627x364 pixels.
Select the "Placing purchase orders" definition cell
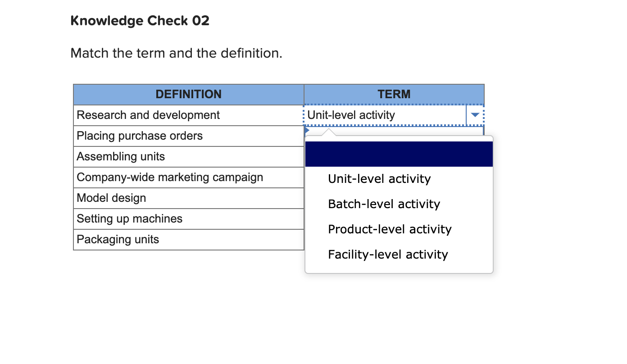[139, 136]
